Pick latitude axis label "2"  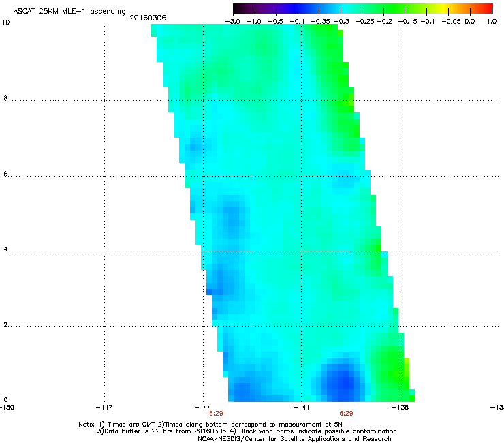click(x=5, y=324)
